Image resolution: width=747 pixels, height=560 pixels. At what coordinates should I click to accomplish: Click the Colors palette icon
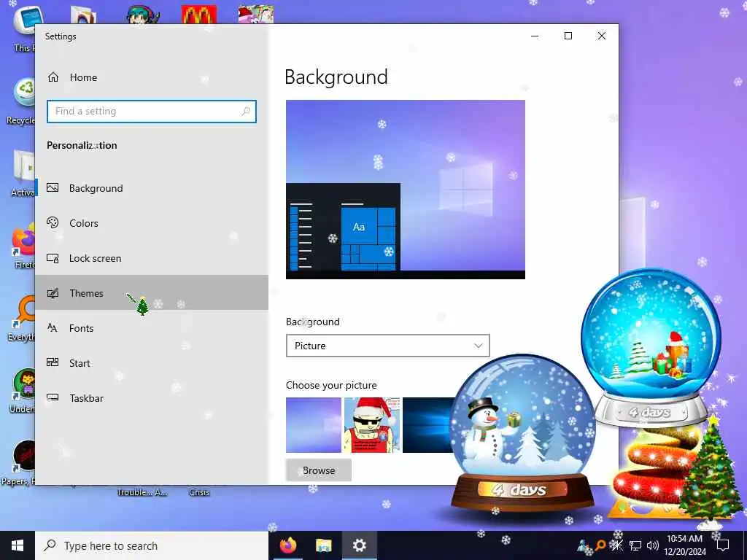click(53, 222)
